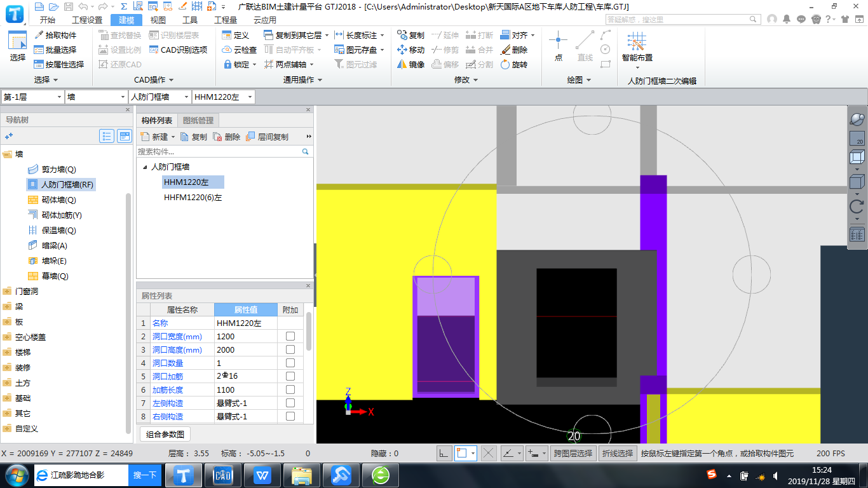Open 云检查 cloud check
This screenshot has width=868, height=488.
[240, 50]
